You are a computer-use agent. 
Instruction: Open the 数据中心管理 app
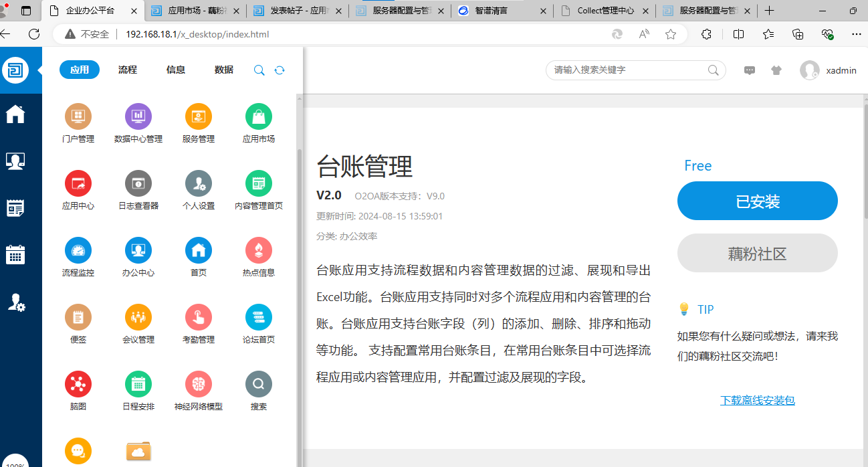[x=138, y=123]
